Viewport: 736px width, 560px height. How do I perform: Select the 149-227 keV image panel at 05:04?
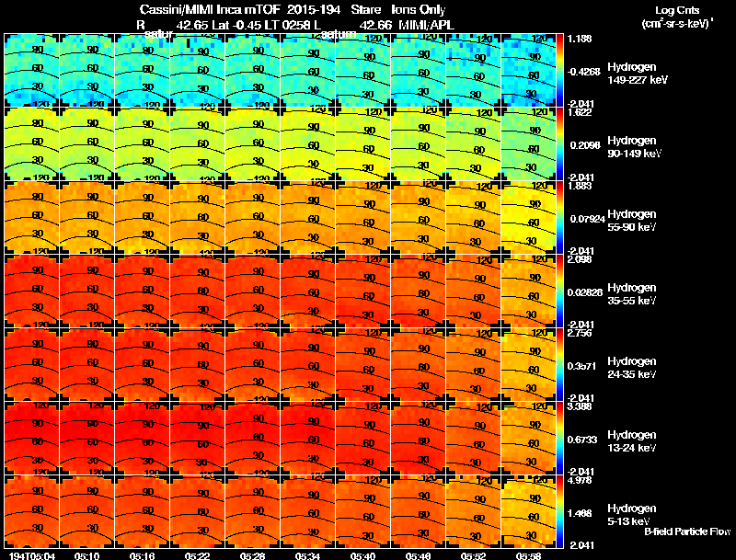point(32,71)
